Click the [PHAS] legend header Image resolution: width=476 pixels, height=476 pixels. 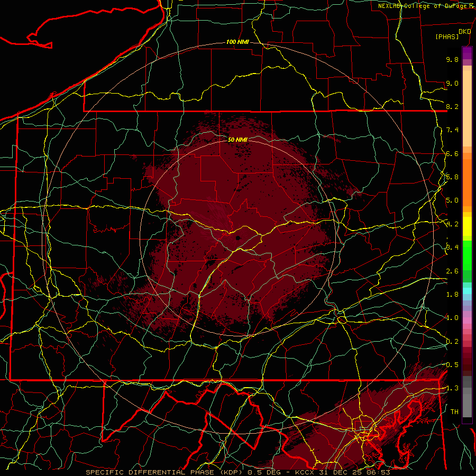(x=447, y=36)
